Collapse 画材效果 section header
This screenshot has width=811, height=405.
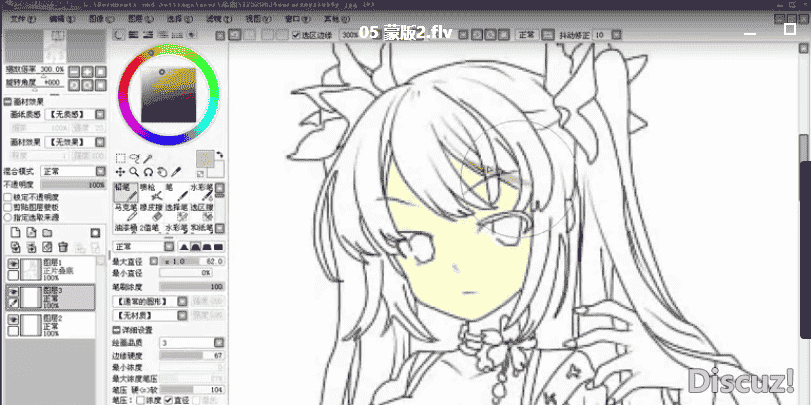click(x=7, y=102)
